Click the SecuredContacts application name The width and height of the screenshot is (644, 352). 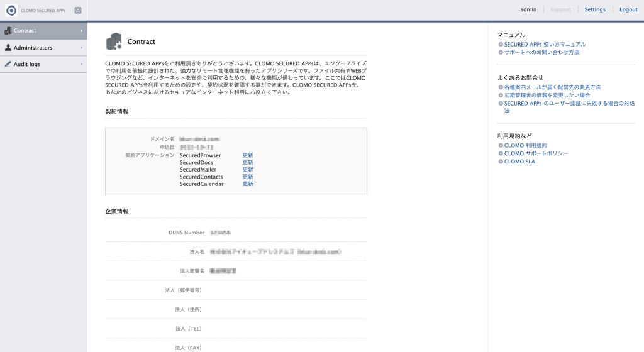tap(201, 177)
